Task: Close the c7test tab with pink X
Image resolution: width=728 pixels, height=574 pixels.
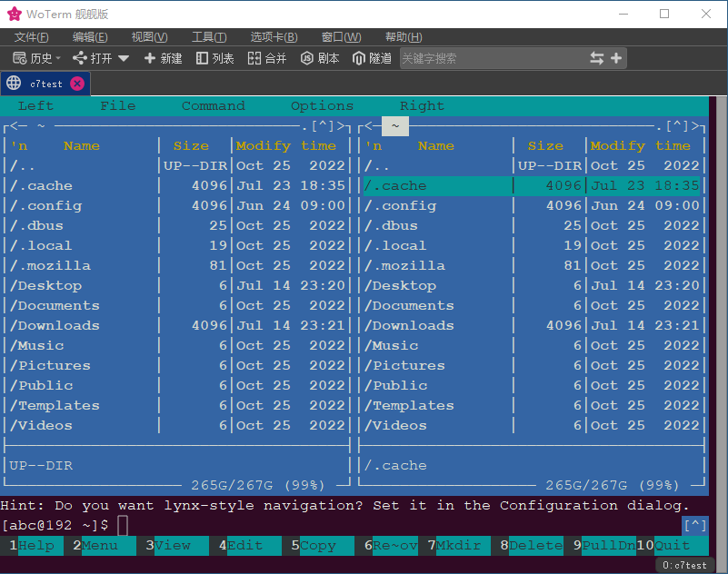Action: (x=77, y=84)
